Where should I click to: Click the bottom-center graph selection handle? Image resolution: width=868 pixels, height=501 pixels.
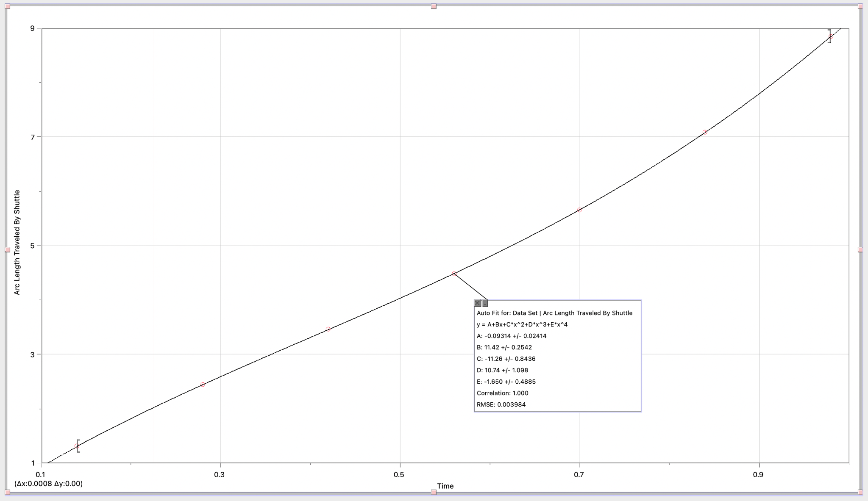(434, 492)
